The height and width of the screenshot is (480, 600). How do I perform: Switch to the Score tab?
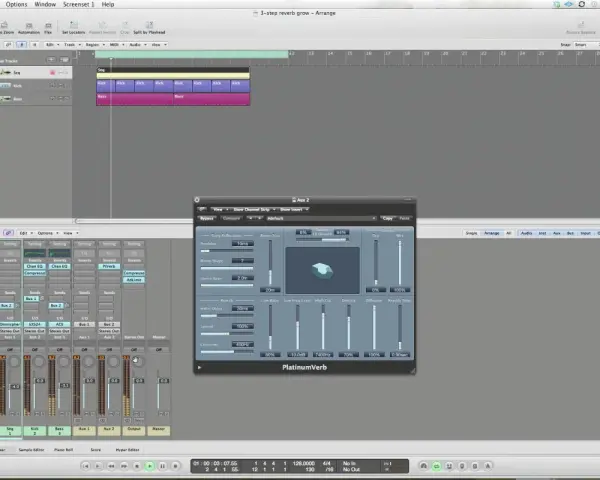[x=96, y=450]
